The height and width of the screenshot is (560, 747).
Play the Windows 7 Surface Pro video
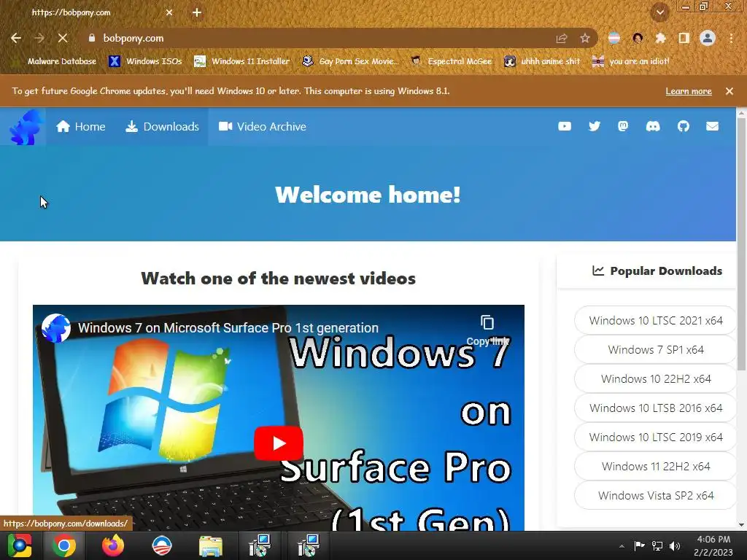(x=278, y=443)
